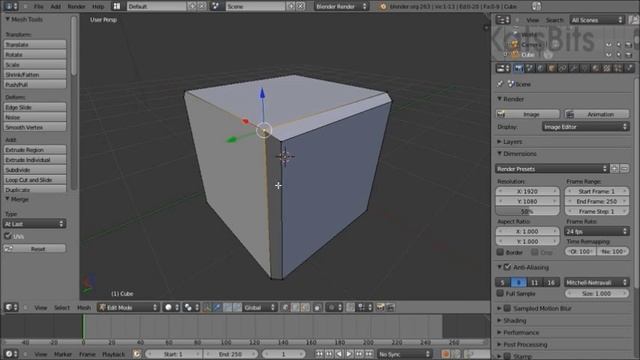Screen dimensions: 640x360
Task: Click the OpenGL render image icon
Action: [x=380, y=307]
